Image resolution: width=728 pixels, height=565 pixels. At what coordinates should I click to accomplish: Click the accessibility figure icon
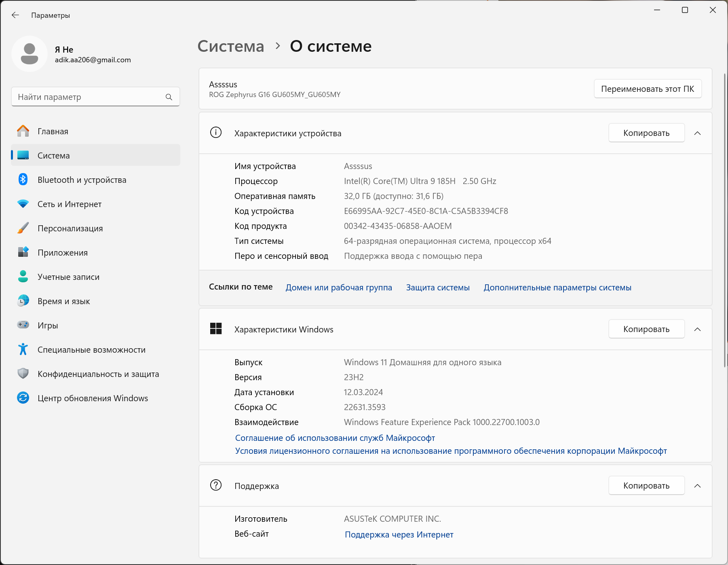[23, 349]
